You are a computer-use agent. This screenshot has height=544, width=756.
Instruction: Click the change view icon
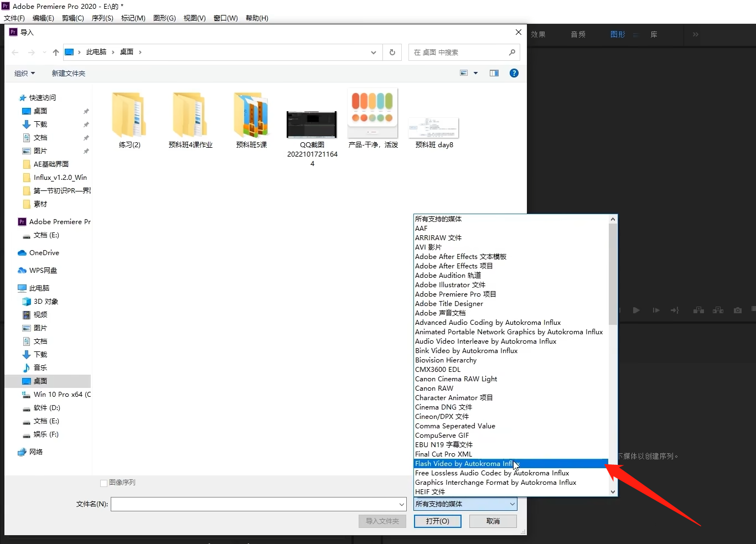point(464,73)
